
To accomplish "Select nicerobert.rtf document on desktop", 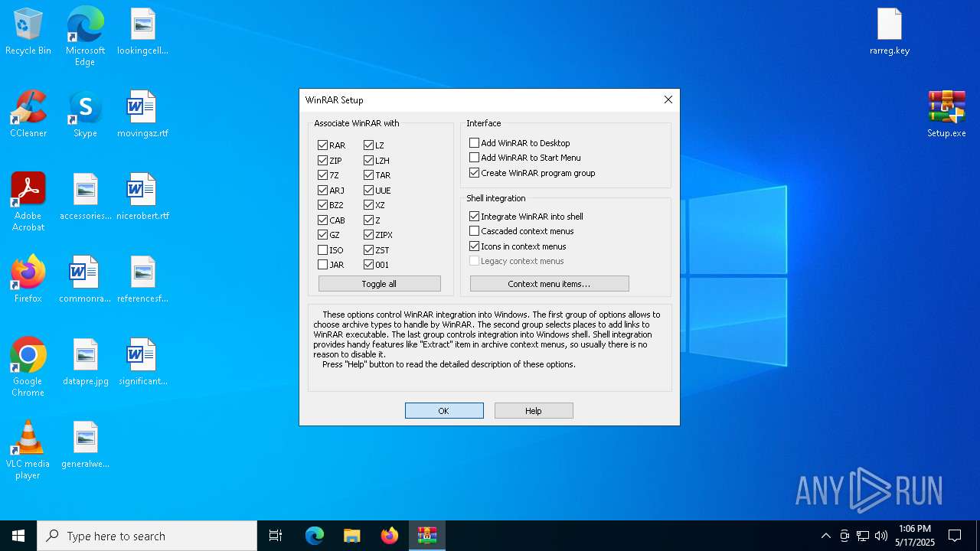I will pyautogui.click(x=142, y=197).
